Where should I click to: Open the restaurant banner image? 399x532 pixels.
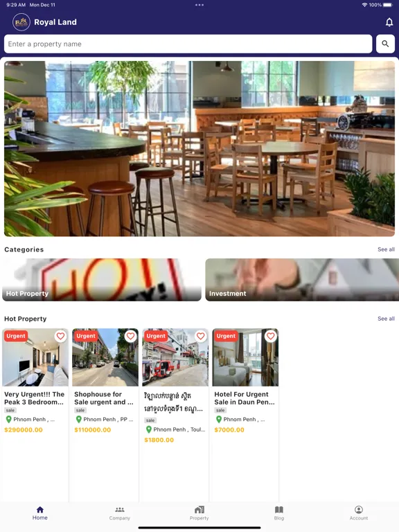199,149
